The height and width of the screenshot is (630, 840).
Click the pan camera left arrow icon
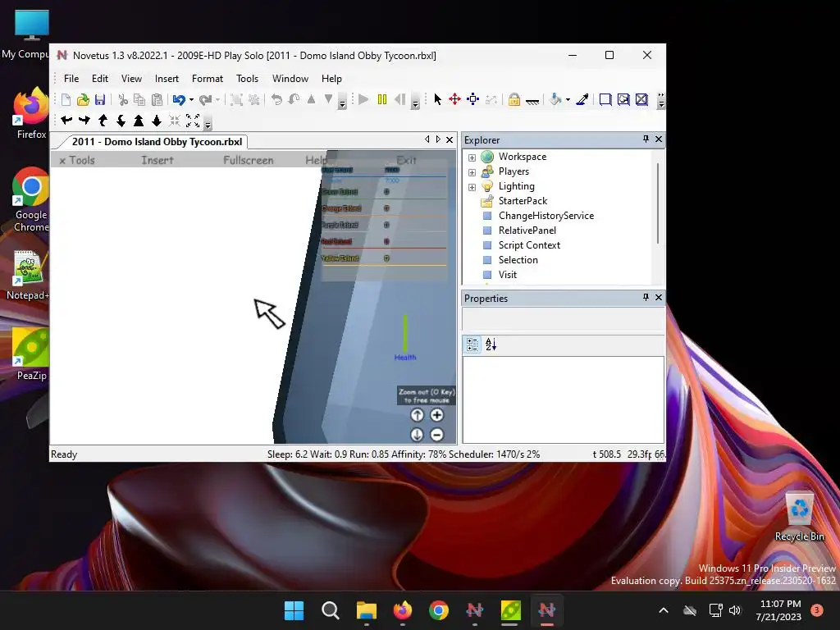pos(66,121)
